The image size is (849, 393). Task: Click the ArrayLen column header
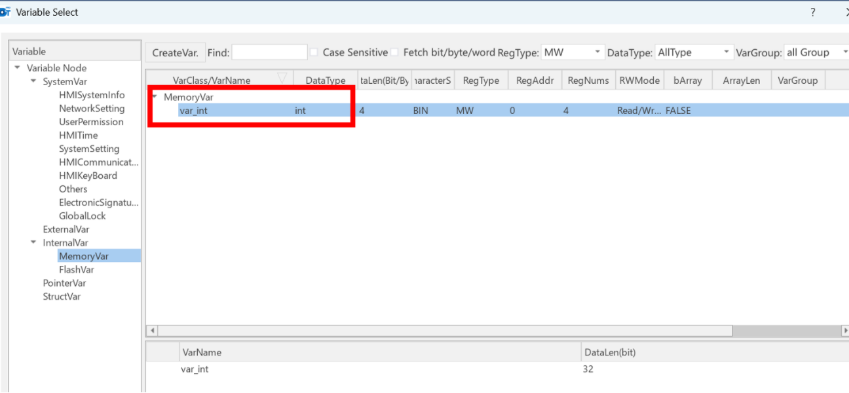point(741,80)
